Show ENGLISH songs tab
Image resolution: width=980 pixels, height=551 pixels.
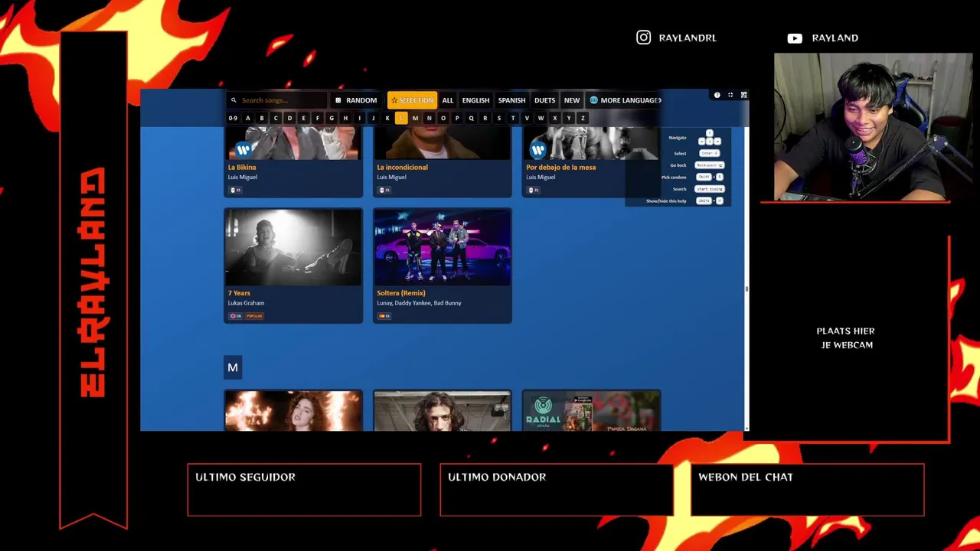(x=475, y=100)
